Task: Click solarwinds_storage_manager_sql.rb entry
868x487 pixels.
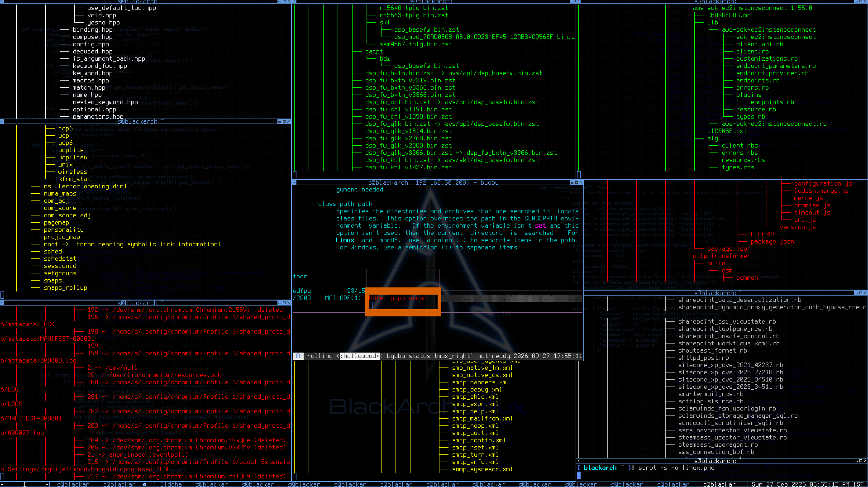Action: click(738, 416)
